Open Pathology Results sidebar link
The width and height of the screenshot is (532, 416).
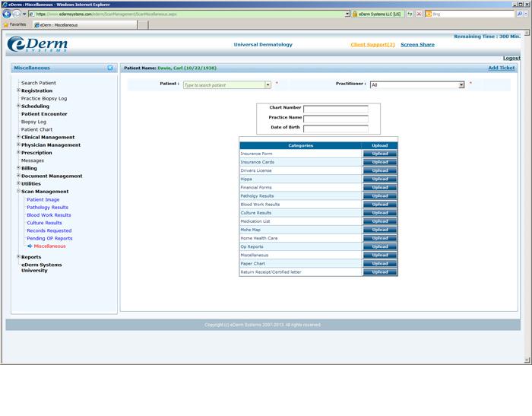click(47, 207)
